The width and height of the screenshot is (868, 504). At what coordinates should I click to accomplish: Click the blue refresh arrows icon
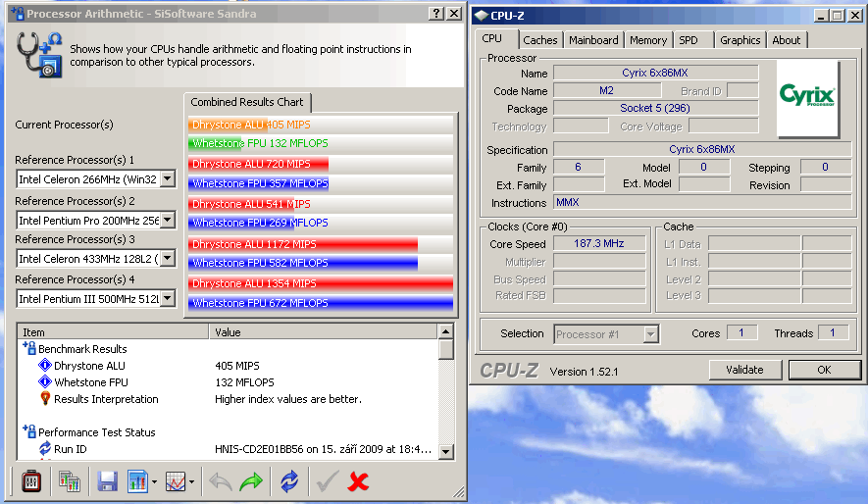click(289, 481)
